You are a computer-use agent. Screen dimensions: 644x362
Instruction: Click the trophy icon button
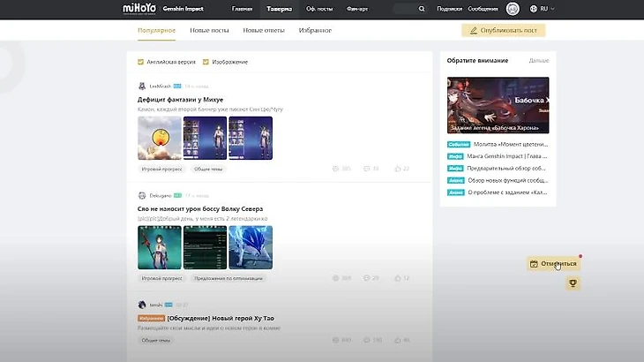coord(573,283)
